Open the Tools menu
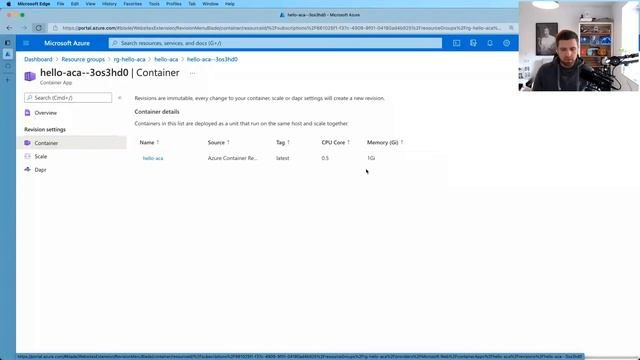Viewport: 640px width, 360px height. point(154,4)
